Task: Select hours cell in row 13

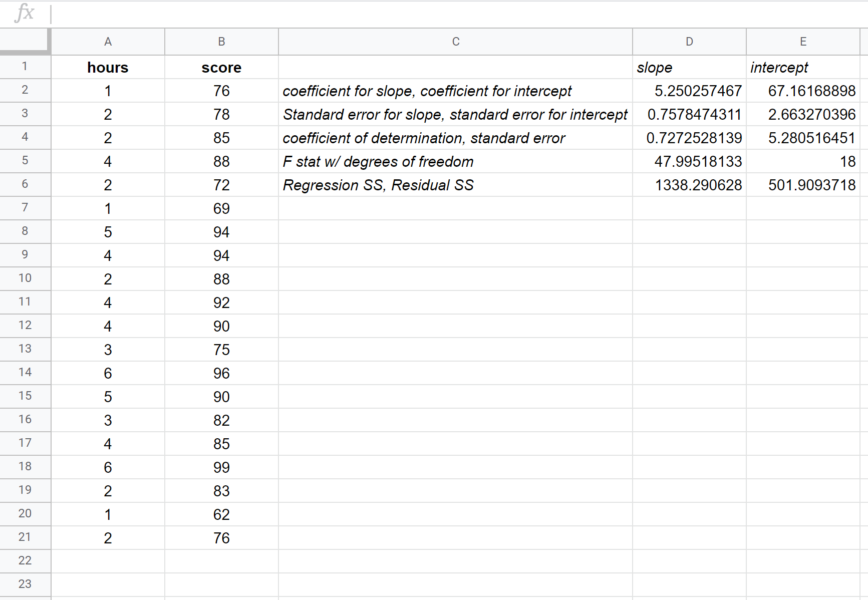Action: [108, 350]
